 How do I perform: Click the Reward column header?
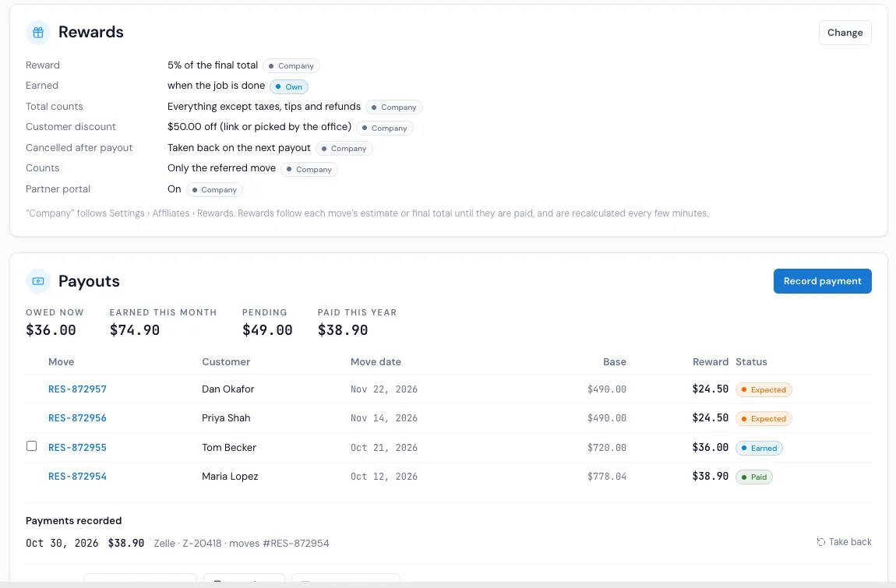[711, 361]
